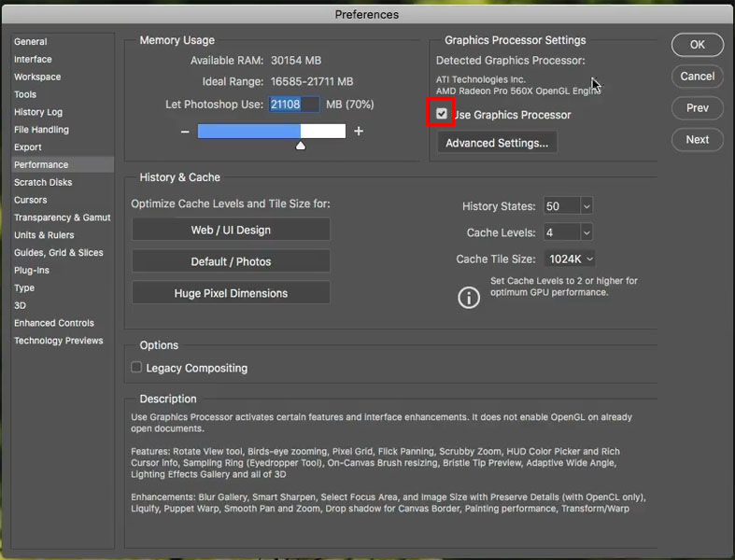Open Cursors preferences category
735x560 pixels.
click(31, 200)
